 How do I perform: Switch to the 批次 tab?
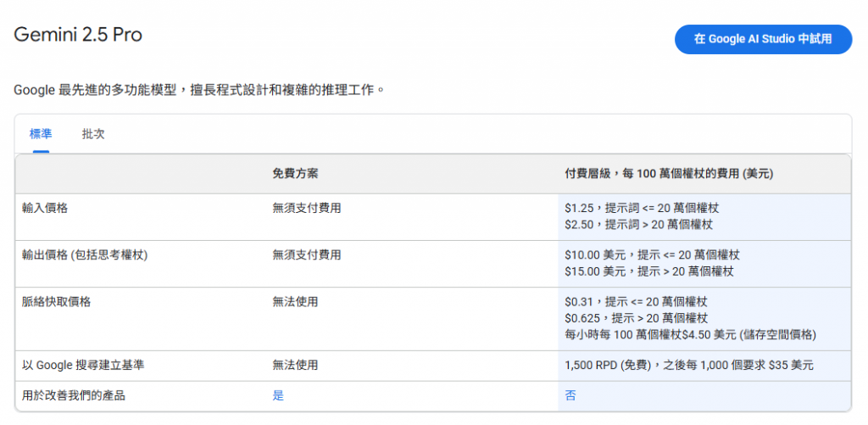pyautogui.click(x=93, y=134)
